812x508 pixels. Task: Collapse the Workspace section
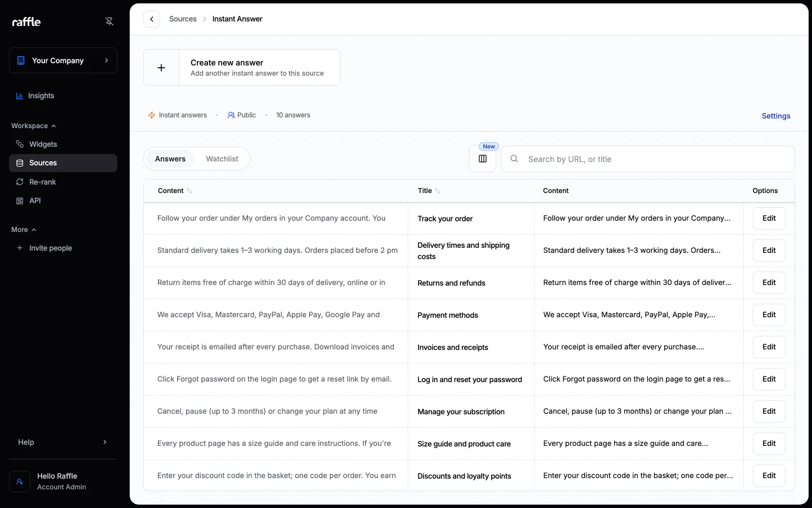click(x=33, y=126)
